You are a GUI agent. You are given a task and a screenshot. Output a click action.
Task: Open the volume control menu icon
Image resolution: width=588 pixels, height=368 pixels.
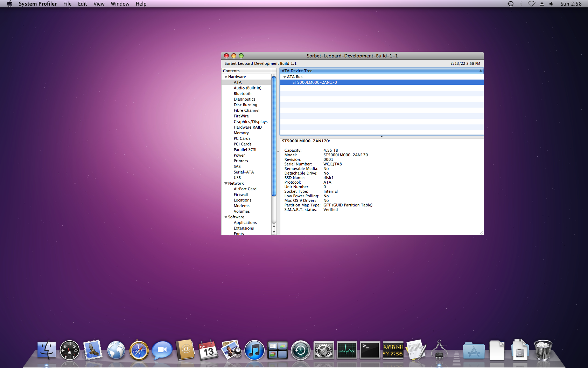(x=552, y=4)
